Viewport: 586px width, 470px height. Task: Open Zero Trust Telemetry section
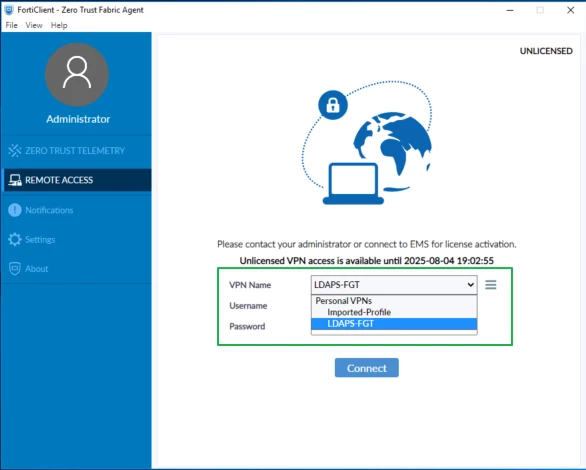point(76,151)
